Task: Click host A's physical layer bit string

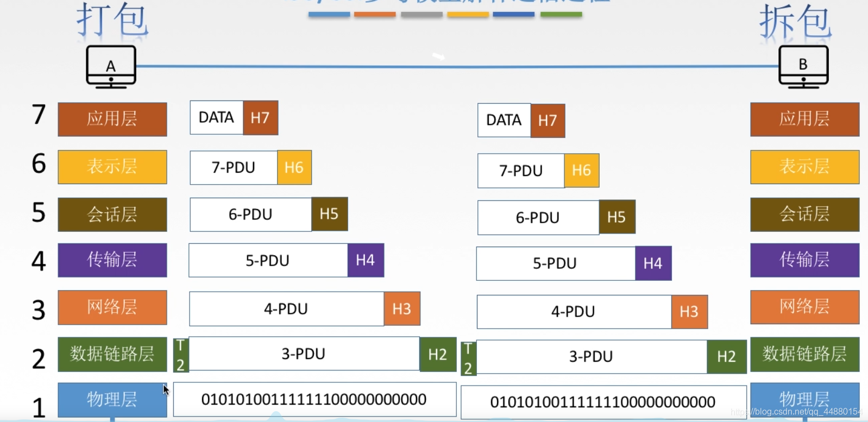Action: pos(315,399)
